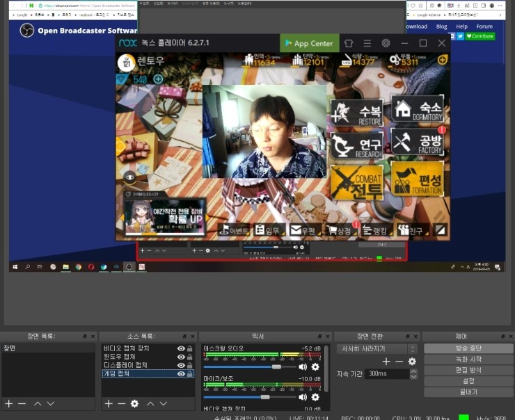Select the 장면 scene in scenes list
Image resolution: width=515 pixels, height=420 pixels.
48,348
